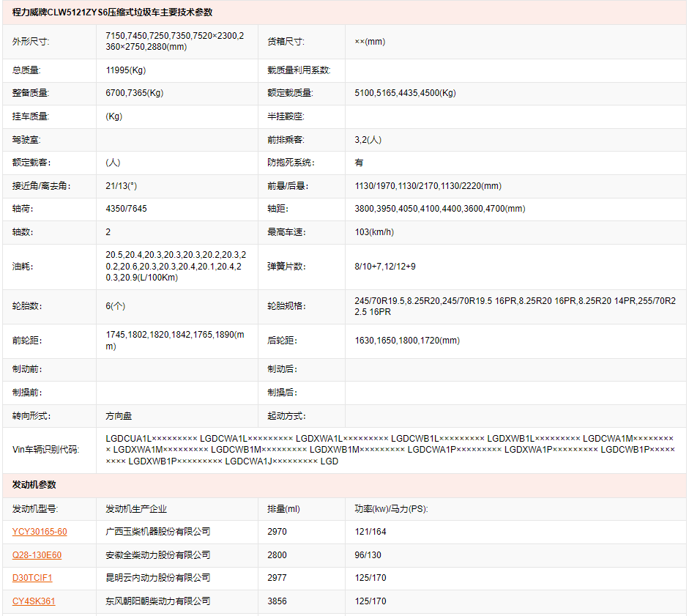
Task: Select the '额定载客:' label
Action: (x=31, y=163)
